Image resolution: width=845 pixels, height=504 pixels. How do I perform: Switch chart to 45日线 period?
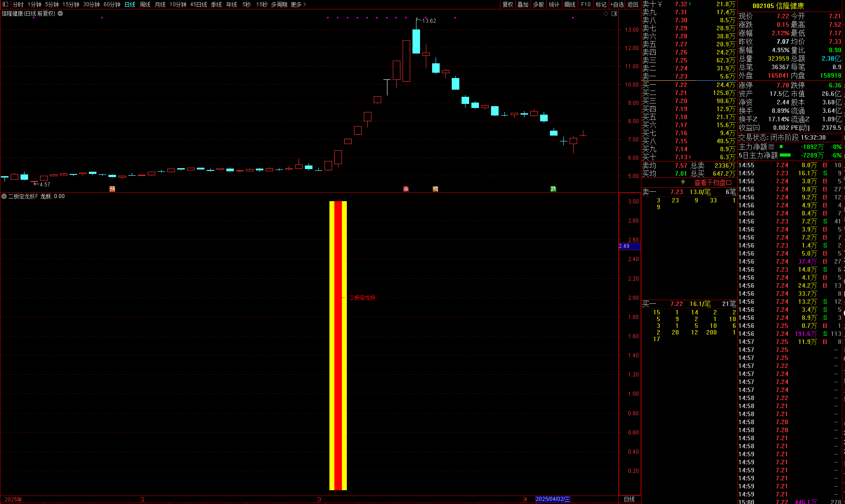[199, 4]
